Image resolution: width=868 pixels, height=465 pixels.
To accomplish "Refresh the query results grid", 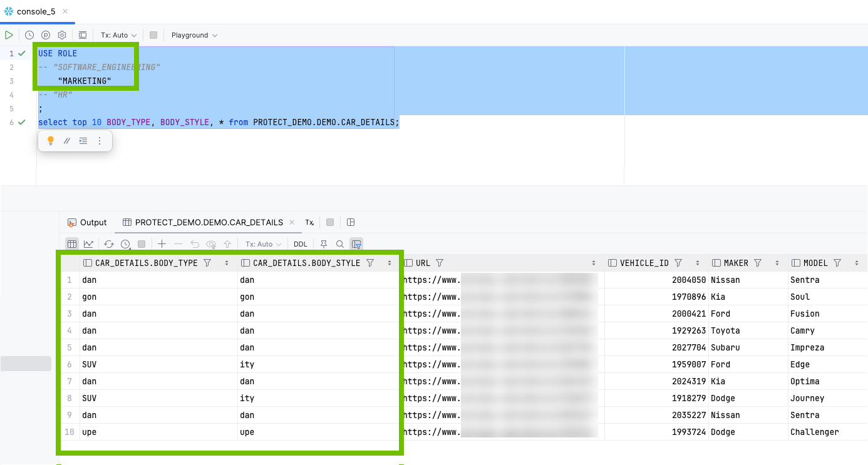I will (108, 244).
